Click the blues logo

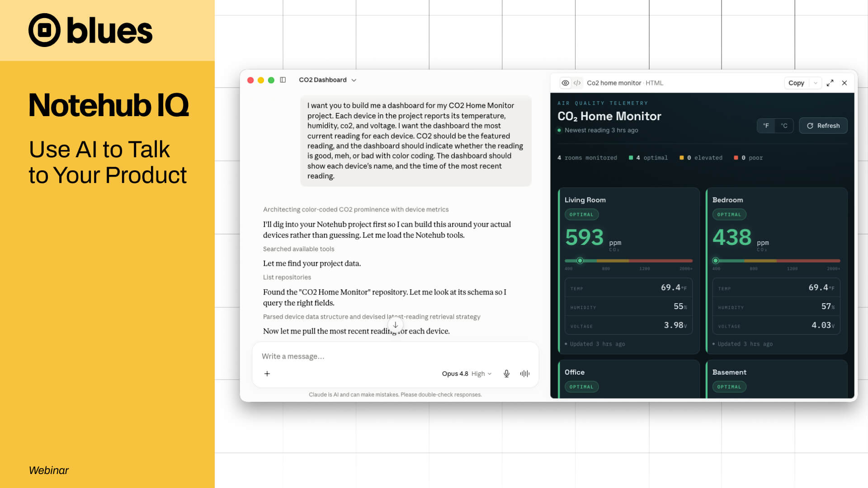[x=90, y=30]
